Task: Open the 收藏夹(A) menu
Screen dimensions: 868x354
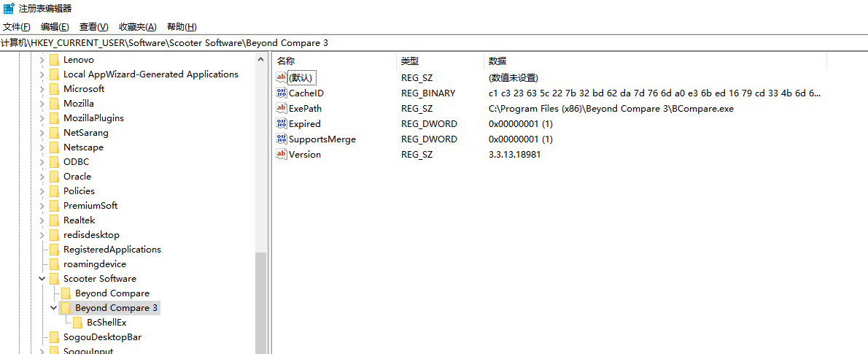Action: coord(138,26)
